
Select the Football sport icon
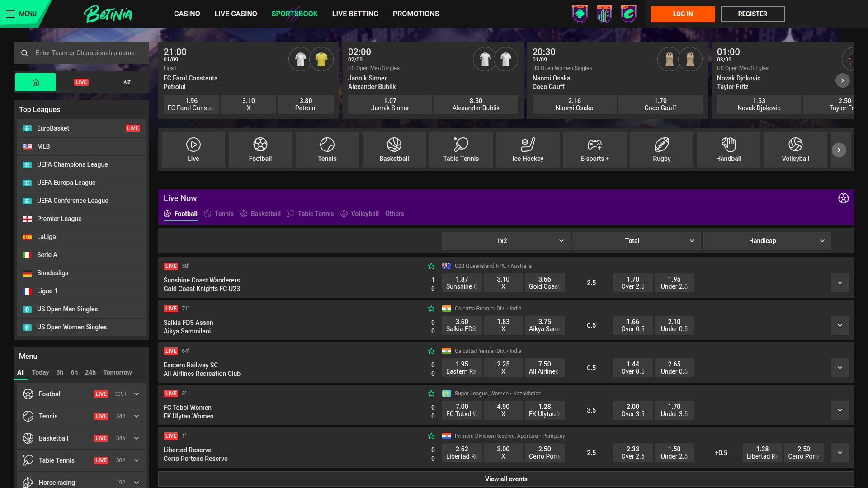260,150
